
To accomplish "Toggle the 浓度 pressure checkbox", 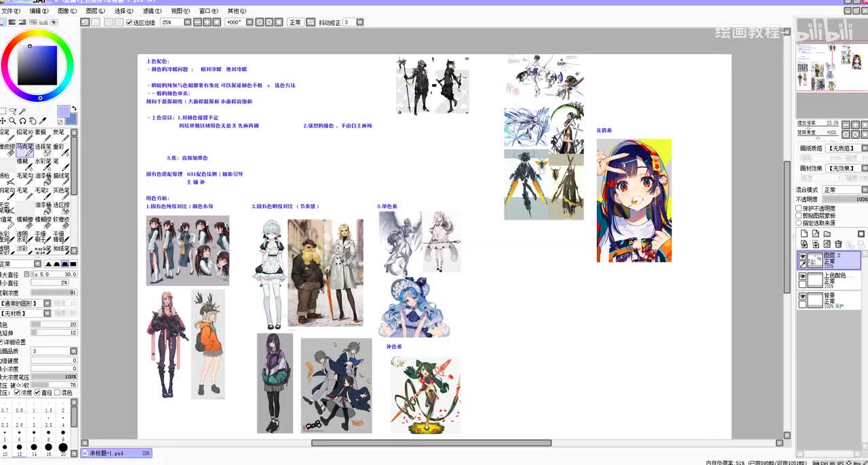I will click(x=17, y=392).
